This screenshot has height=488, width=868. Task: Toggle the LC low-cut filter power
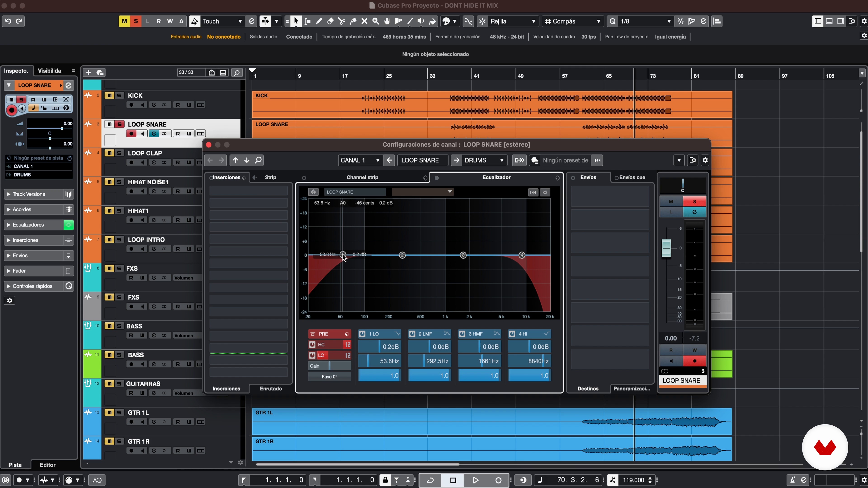coord(312,355)
